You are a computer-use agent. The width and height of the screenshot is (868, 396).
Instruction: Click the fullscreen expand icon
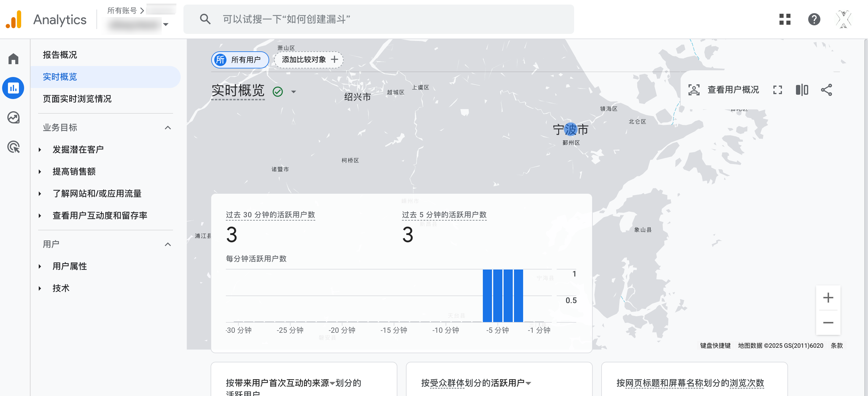pos(778,90)
